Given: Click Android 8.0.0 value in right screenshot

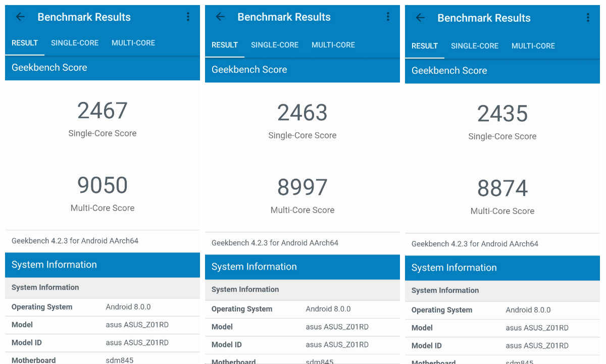Looking at the screenshot, I should pyautogui.click(x=528, y=310).
